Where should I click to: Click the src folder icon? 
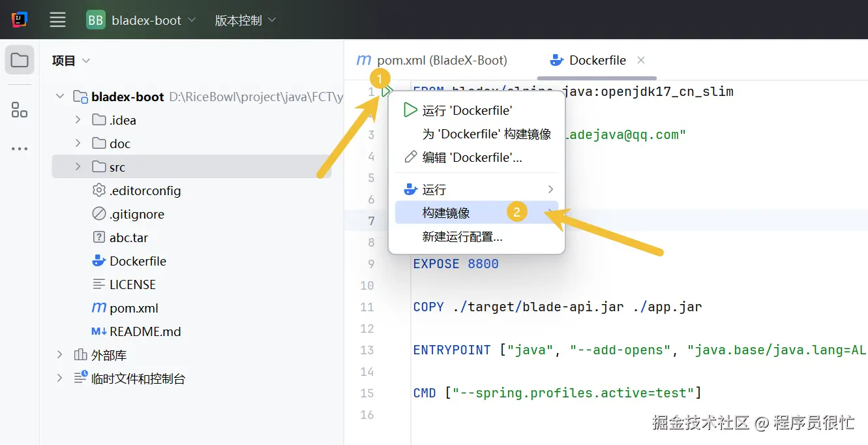coord(99,167)
